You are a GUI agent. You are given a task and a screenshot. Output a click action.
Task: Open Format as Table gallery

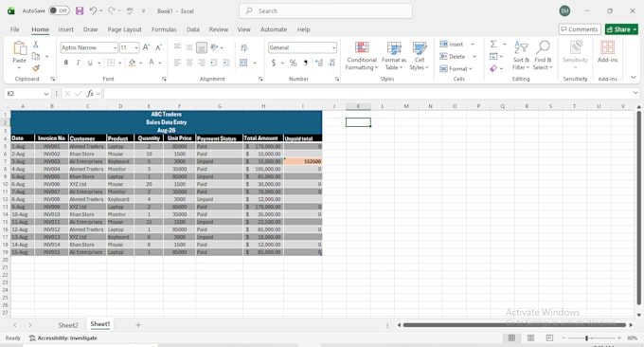pos(394,56)
